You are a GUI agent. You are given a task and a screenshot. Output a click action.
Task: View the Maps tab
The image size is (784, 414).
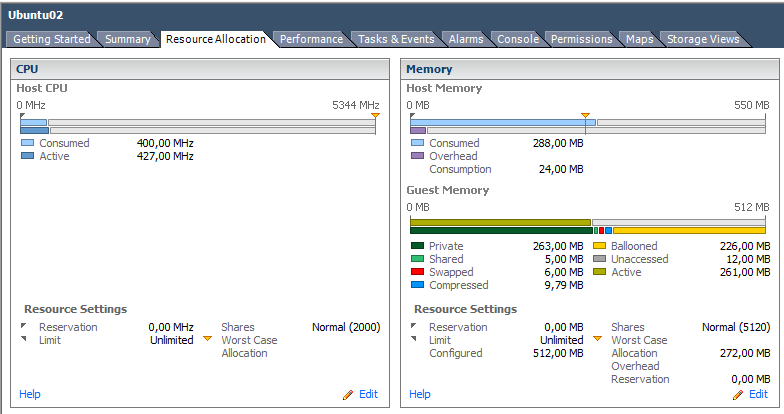[640, 39]
